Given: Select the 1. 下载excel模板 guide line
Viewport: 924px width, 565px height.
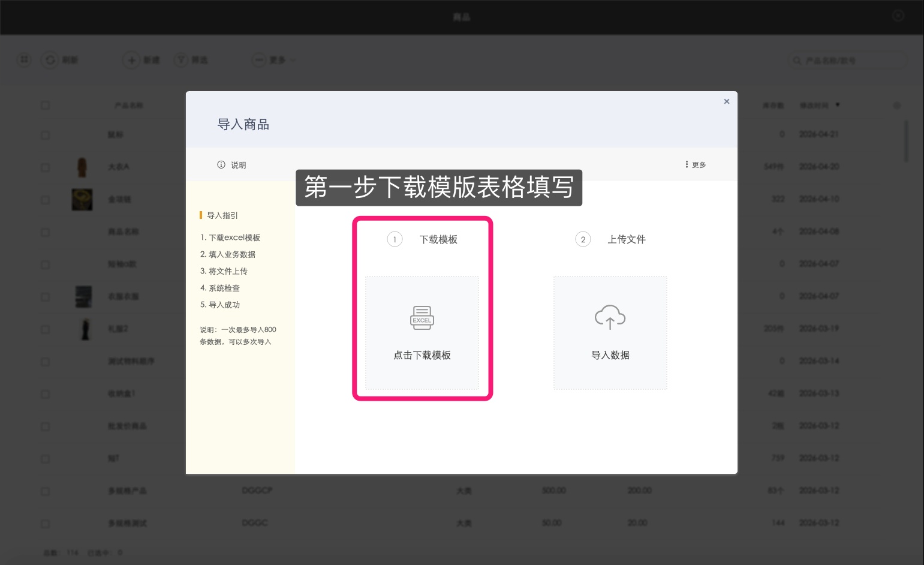Looking at the screenshot, I should pyautogui.click(x=230, y=238).
